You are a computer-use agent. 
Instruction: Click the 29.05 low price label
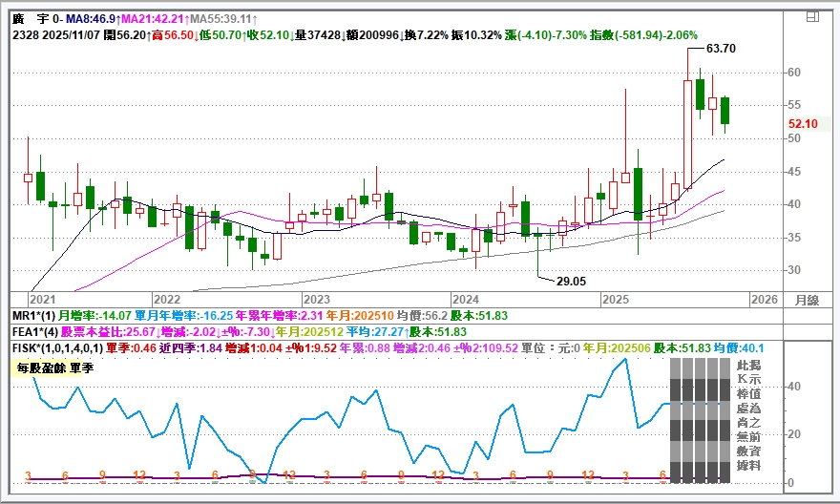[571, 282]
